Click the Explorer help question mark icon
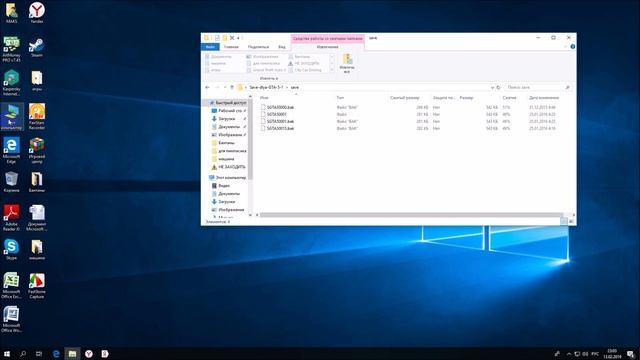640x360 pixels. pos(573,47)
